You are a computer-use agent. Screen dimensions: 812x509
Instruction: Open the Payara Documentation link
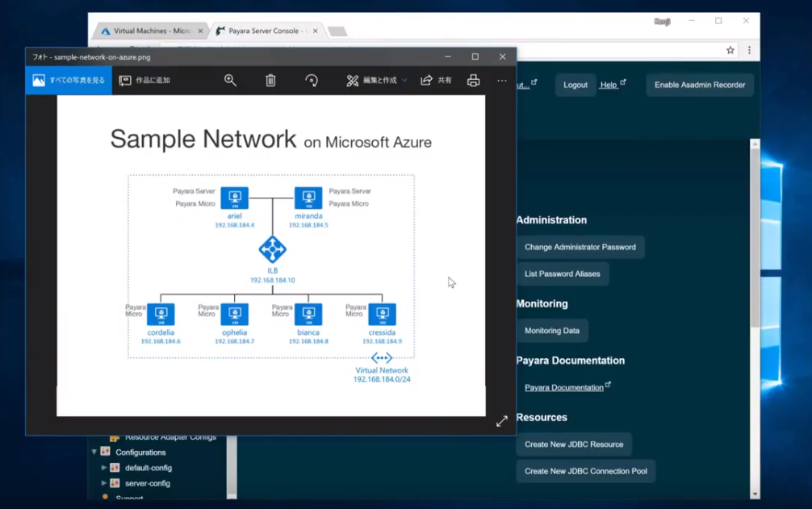point(563,388)
